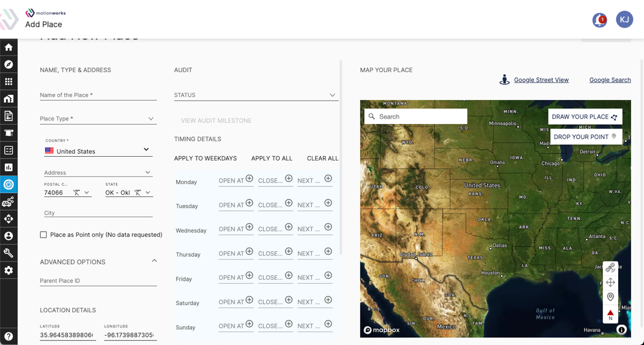Open the wrench tools icon in sidebar
The image size is (644, 345).
pos(9,253)
